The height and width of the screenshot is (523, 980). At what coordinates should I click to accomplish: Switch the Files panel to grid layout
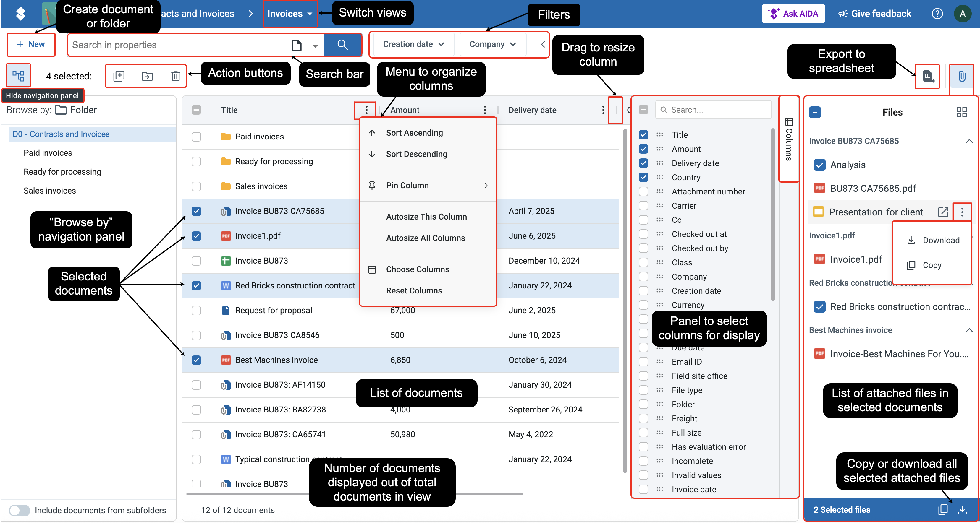point(961,112)
